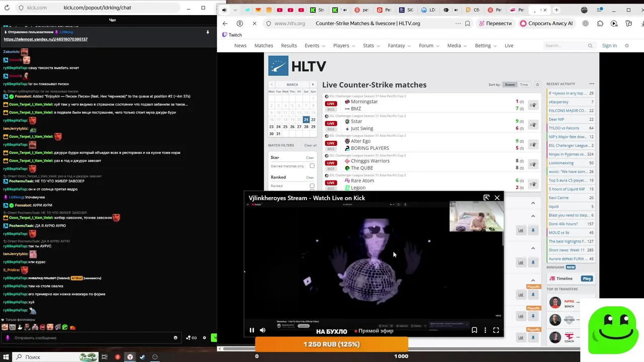Play the Timeline minigame
644x362 pixels.
pos(587,279)
